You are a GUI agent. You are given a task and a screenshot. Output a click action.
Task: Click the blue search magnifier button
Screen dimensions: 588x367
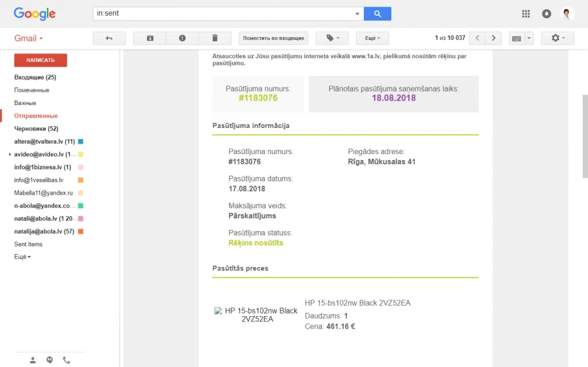(x=377, y=14)
